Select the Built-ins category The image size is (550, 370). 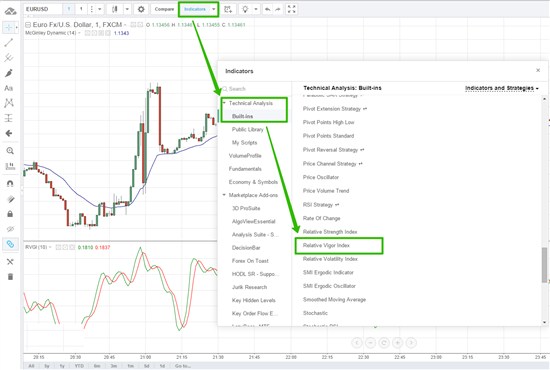[x=242, y=116]
